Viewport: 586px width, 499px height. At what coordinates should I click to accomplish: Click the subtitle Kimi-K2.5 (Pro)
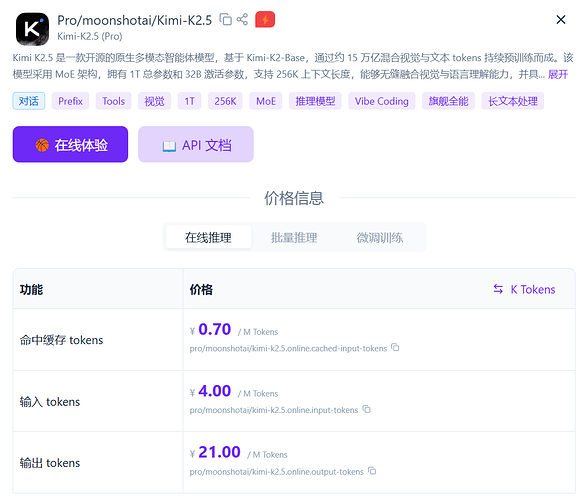tap(90, 36)
